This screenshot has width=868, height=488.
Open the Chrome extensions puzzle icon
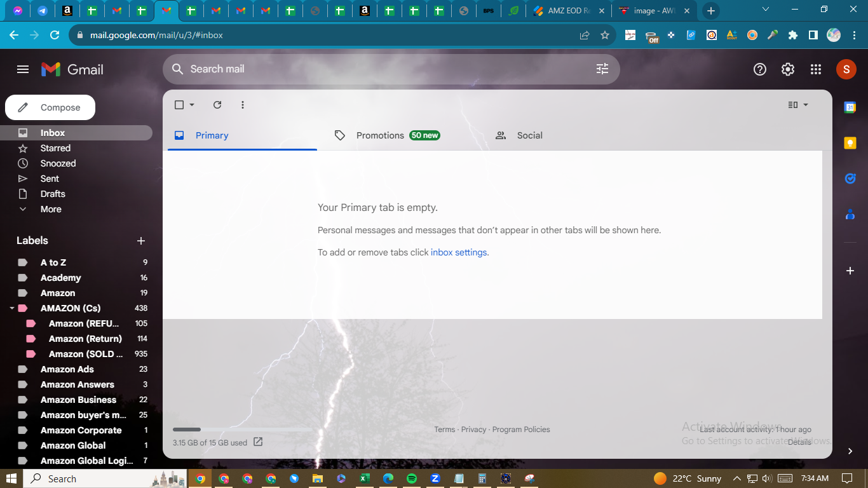click(792, 35)
